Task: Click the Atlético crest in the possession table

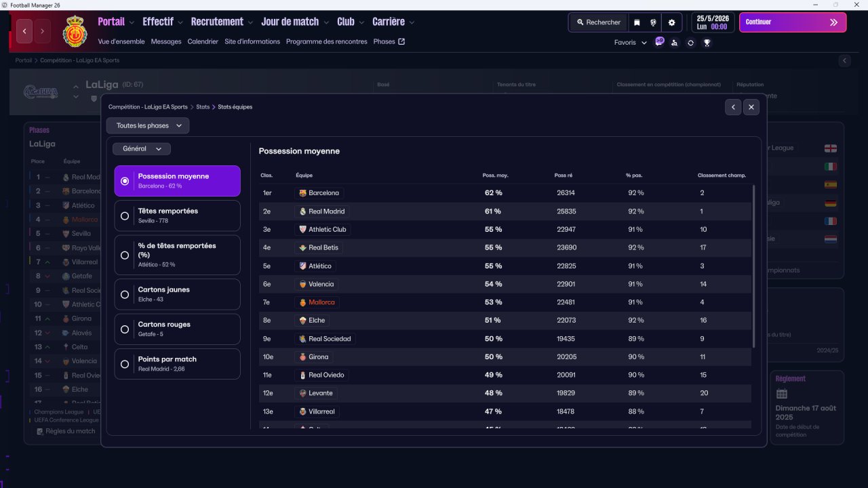Action: (302, 266)
